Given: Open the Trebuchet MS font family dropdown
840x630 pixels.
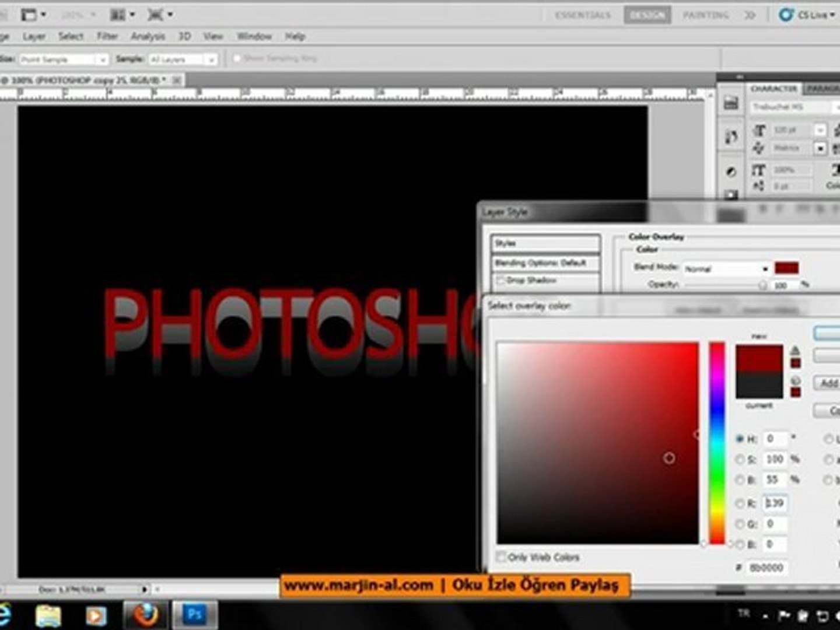Looking at the screenshot, I should click(x=794, y=107).
